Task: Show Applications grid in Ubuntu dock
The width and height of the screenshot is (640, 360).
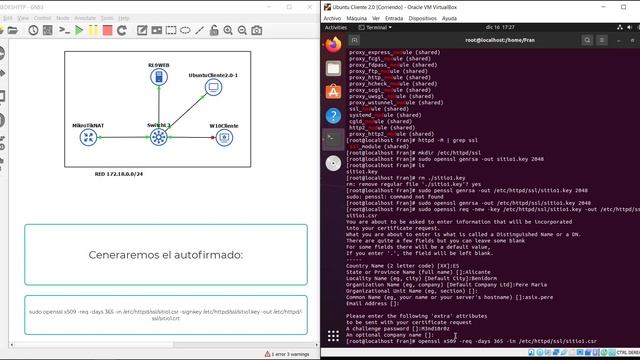Action: coord(333,336)
